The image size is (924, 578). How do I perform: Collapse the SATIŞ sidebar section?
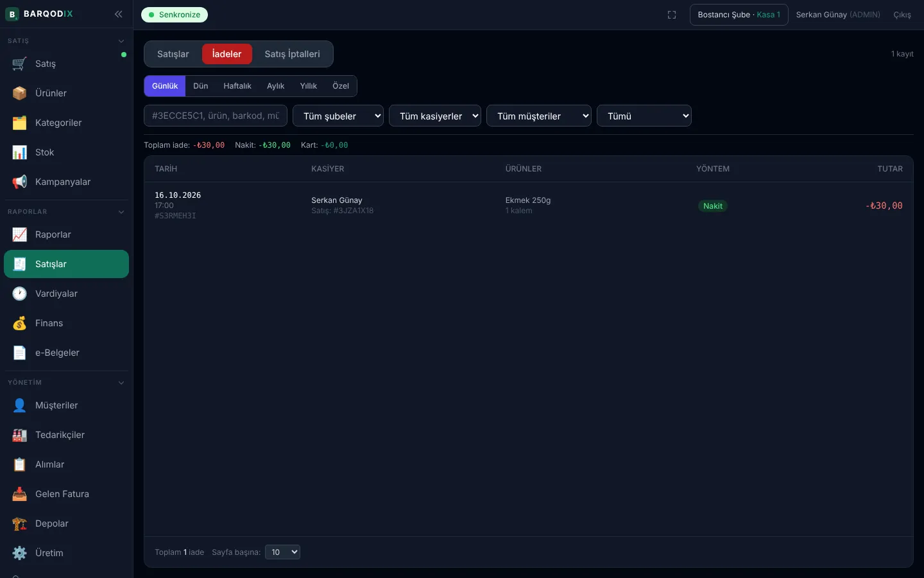click(x=121, y=41)
